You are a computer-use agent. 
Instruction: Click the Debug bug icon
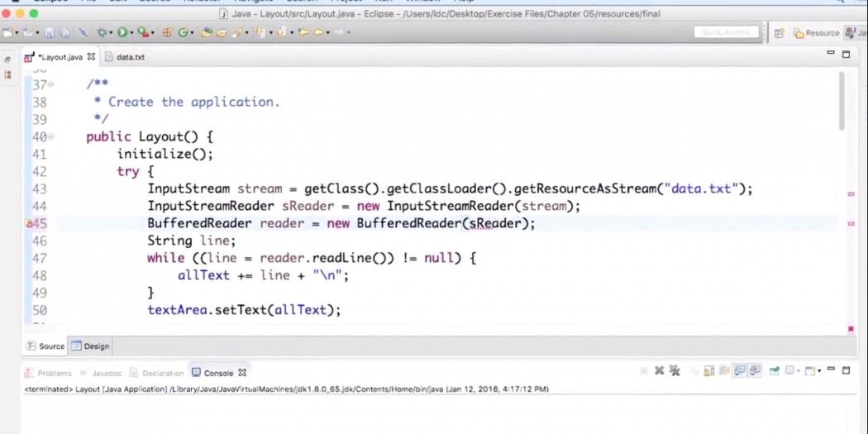[102, 33]
